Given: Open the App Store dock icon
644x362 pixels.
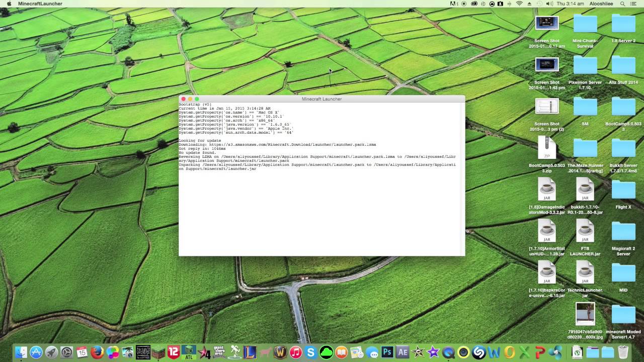Looking at the screenshot, I should click(x=36, y=352).
